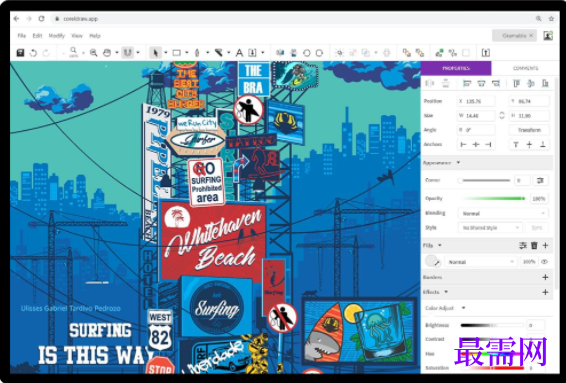Click the browser zoom magnifier icon
The image size is (566, 383).
539,18
